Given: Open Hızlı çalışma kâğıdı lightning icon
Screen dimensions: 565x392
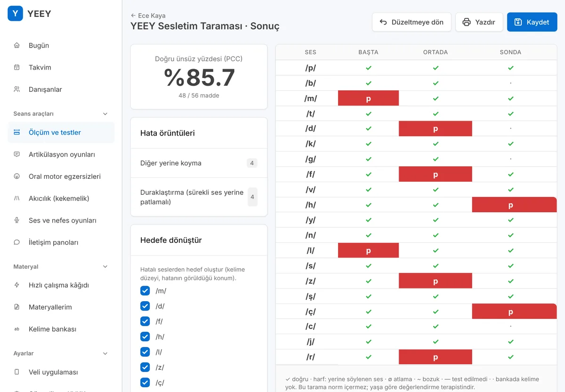Looking at the screenshot, I should [x=17, y=285].
